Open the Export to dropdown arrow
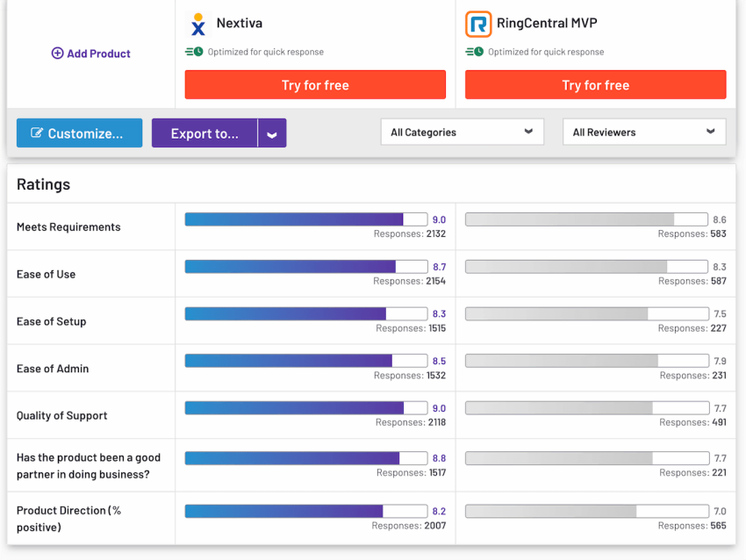This screenshot has height=560, width=746. 272,133
